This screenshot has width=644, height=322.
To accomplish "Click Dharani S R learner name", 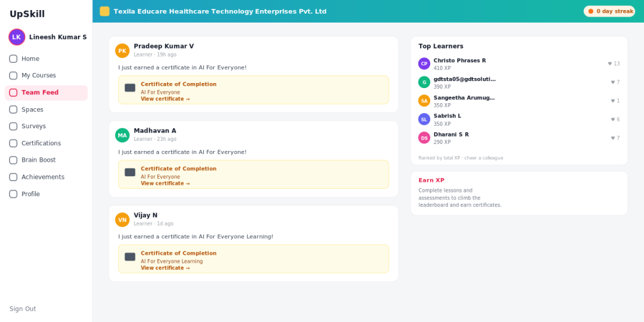I will coord(451,135).
